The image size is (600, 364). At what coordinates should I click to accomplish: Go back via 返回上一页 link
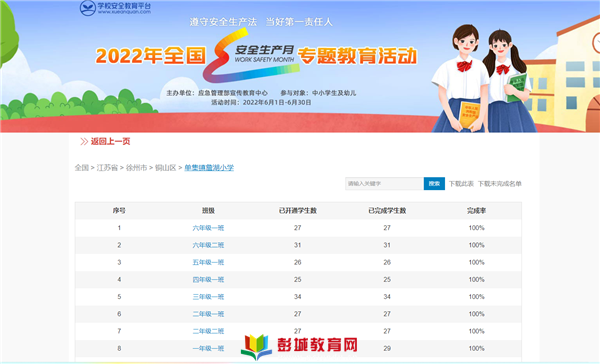point(110,142)
